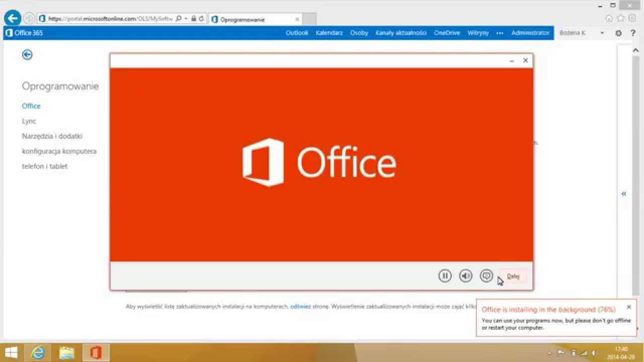The width and height of the screenshot is (644, 362).
Task: Open OneDrive in the navigation bar
Action: click(447, 33)
